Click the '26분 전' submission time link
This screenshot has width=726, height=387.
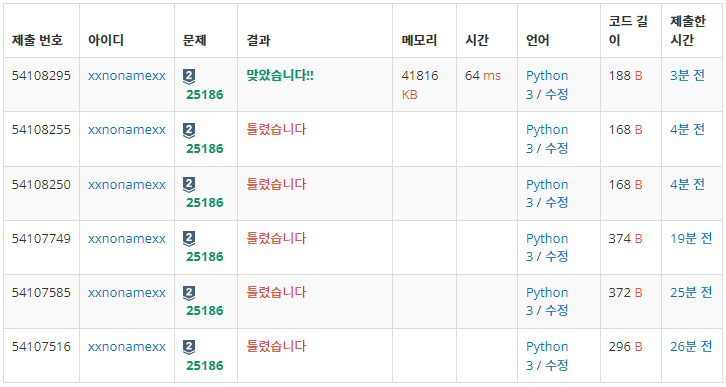(x=691, y=346)
